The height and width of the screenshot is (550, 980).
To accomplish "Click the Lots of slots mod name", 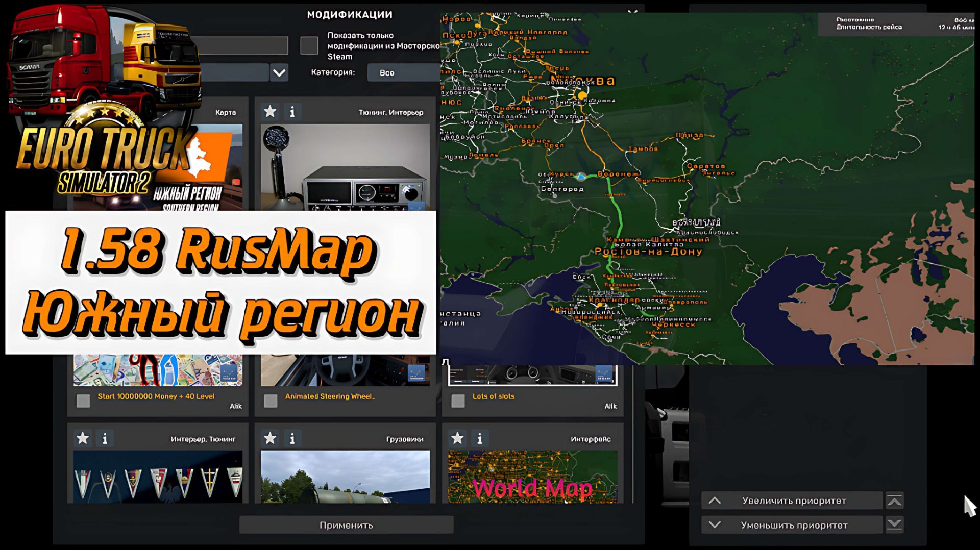I will [x=494, y=396].
